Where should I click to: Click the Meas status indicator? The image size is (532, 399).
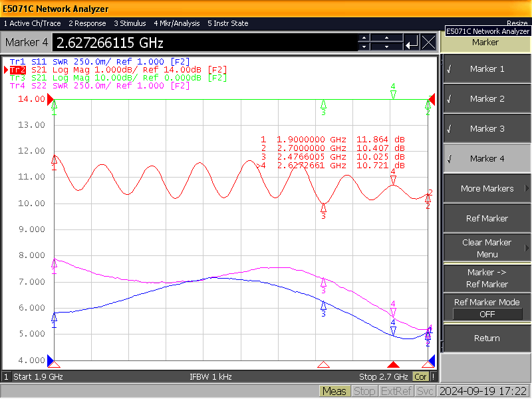(x=334, y=392)
